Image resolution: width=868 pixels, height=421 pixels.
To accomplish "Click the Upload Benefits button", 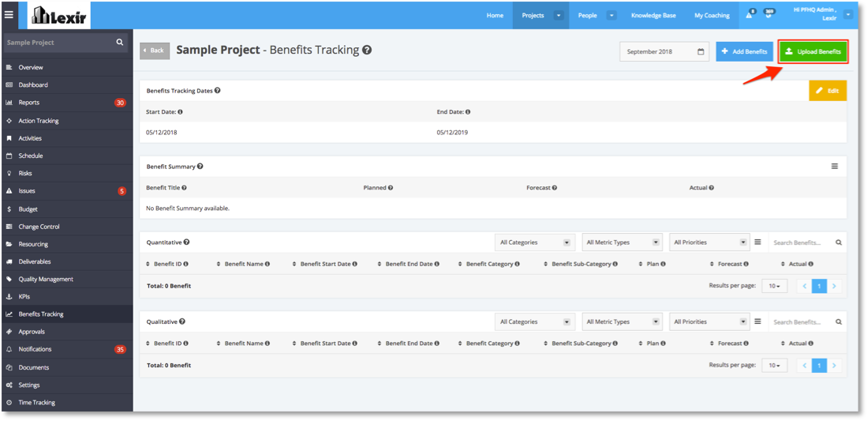I will (814, 51).
